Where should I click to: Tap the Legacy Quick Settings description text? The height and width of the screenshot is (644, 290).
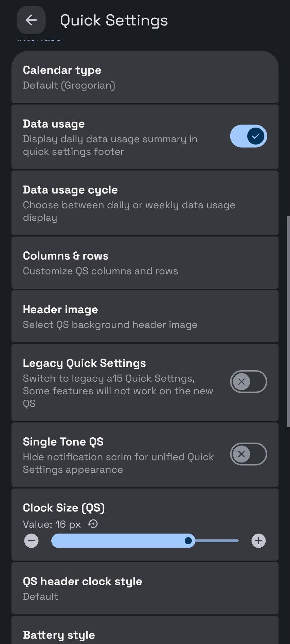(x=118, y=391)
